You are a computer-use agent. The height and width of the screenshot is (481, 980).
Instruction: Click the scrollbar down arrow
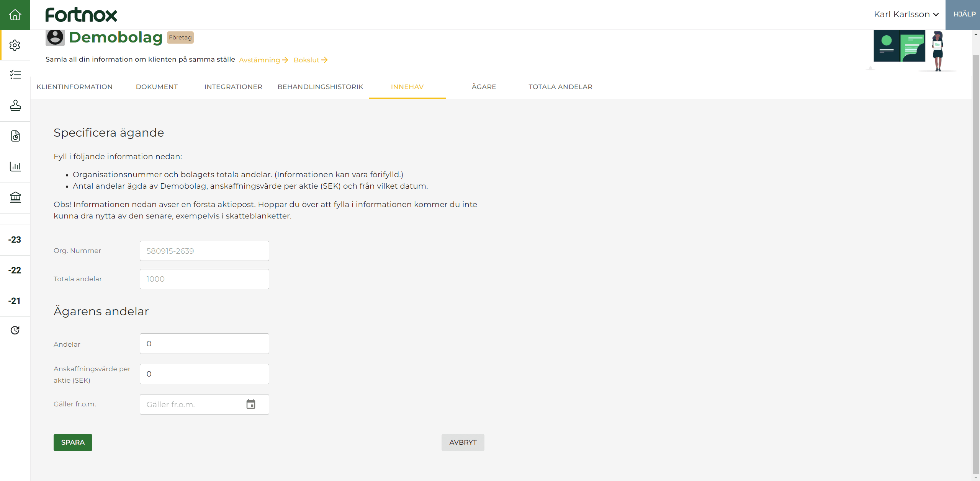coord(976,478)
